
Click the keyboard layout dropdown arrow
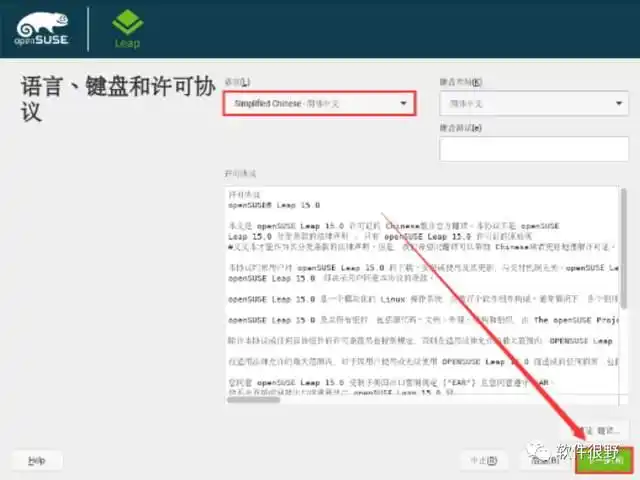tap(619, 104)
